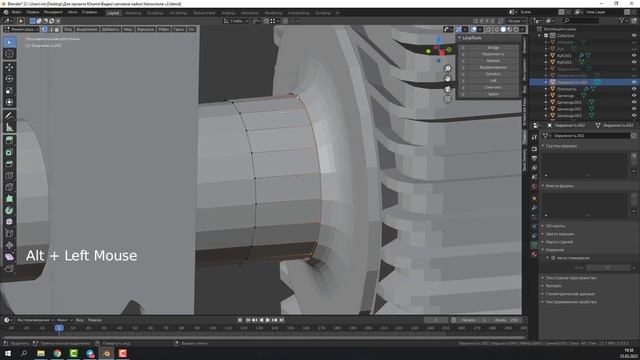Screen dimensions: 640x360
Task: Select the Shrink/Fatten tool
Action: click(9, 245)
